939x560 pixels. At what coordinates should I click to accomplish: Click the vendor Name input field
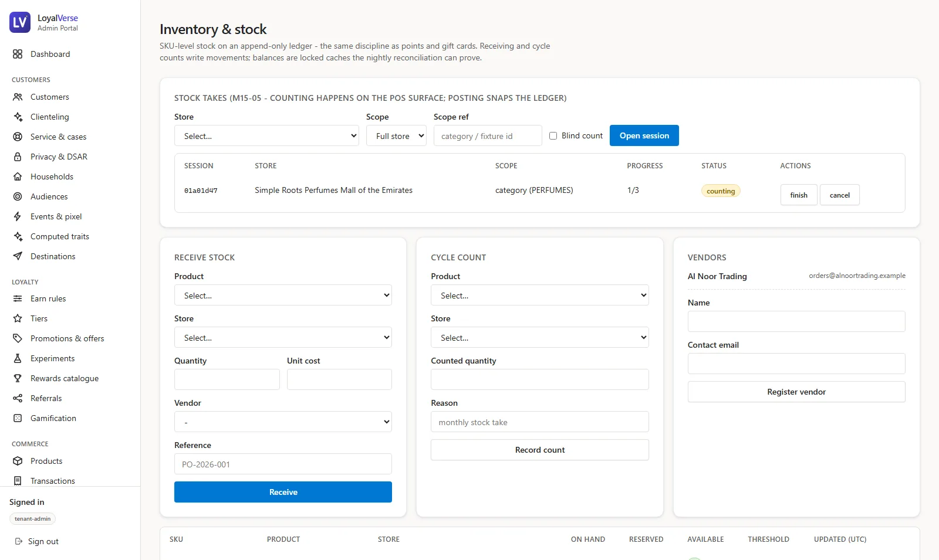click(796, 321)
